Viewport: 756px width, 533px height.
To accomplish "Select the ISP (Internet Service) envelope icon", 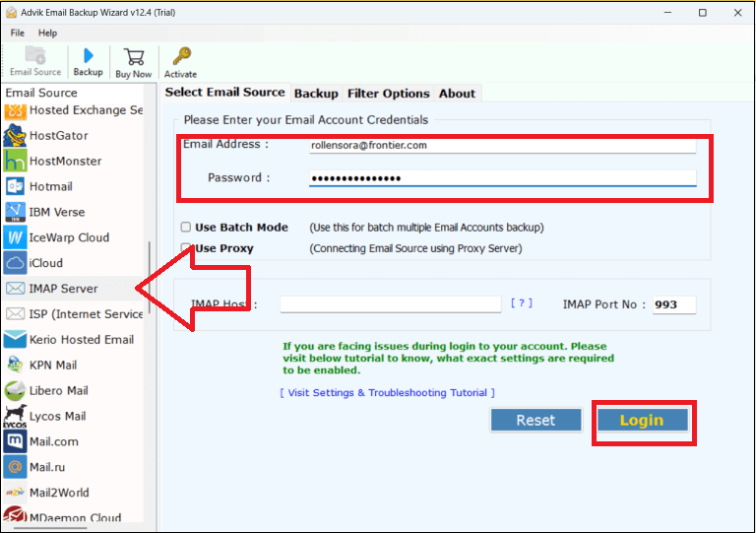I will [15, 314].
